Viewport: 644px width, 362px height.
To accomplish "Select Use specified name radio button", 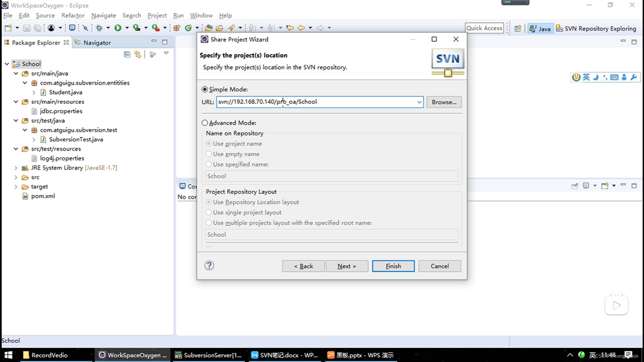I will 209,165.
